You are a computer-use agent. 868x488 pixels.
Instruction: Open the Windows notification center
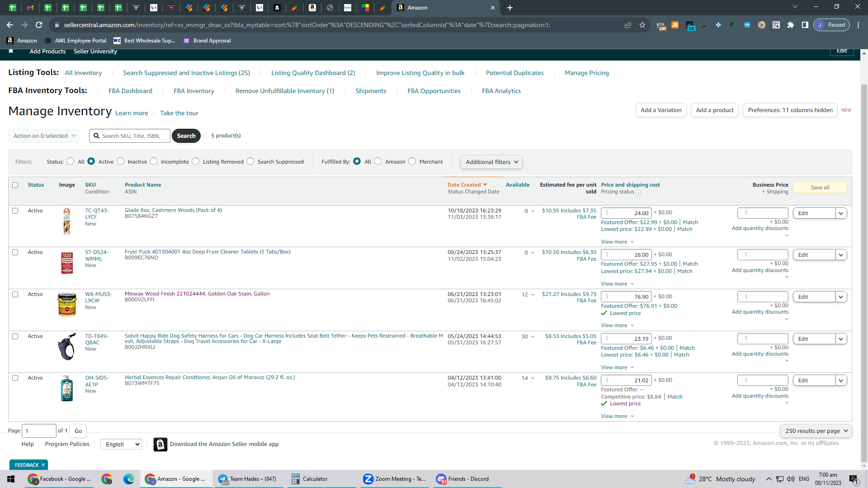point(854,479)
